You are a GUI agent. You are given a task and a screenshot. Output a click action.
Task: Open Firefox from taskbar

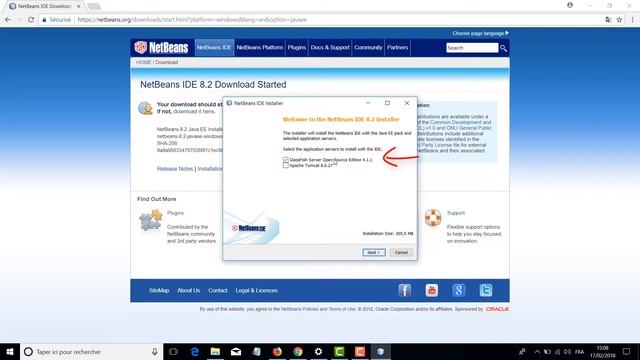[277, 351]
